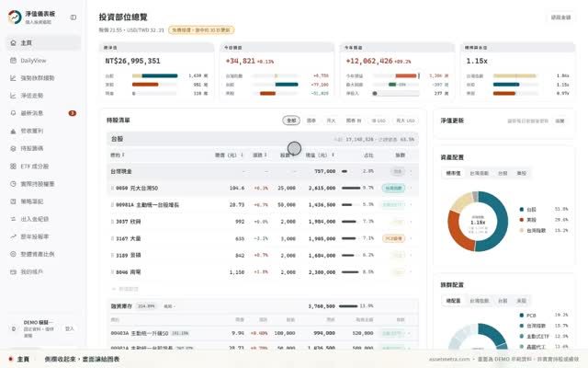Grab the drag handle of 3167 row
Image resolution: width=588 pixels, height=368 pixels.
[x=112, y=238]
